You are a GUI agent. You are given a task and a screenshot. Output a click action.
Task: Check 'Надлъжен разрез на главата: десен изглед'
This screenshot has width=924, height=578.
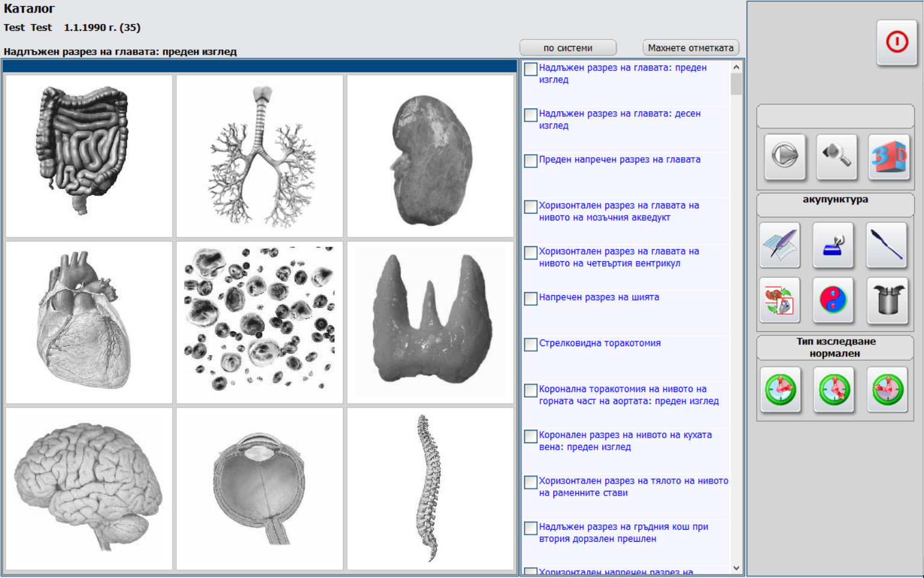[531, 115]
